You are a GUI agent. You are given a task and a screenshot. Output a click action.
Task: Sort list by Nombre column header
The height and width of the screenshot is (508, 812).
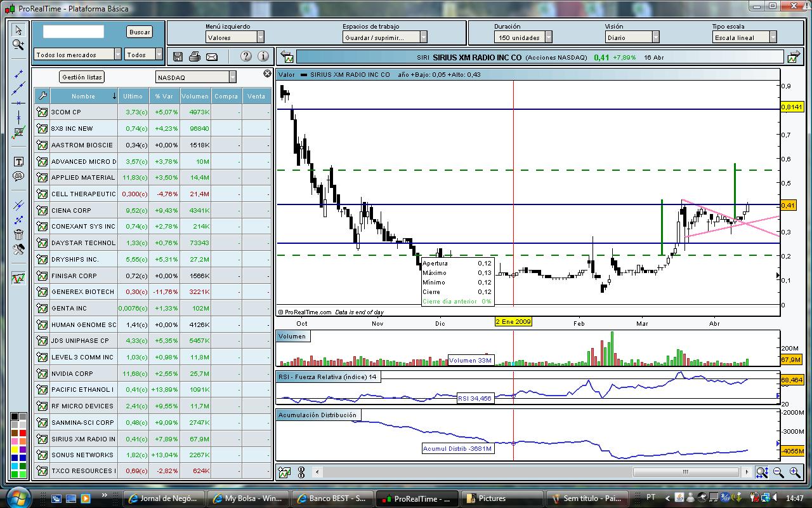[83, 96]
